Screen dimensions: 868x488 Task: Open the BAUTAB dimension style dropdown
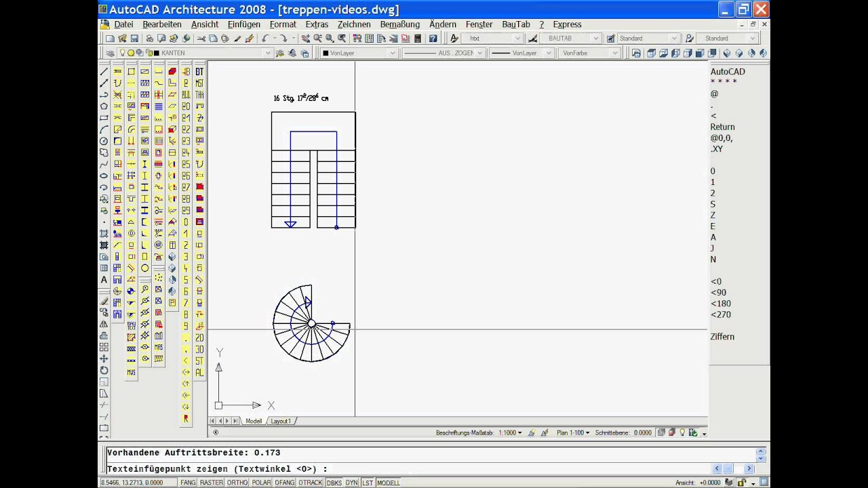(x=595, y=39)
